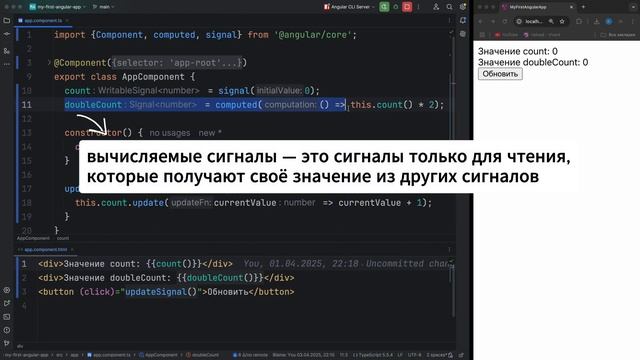This screenshot has width=640, height=360.
Task: Open the git branch main dropdown
Action: 104,7
